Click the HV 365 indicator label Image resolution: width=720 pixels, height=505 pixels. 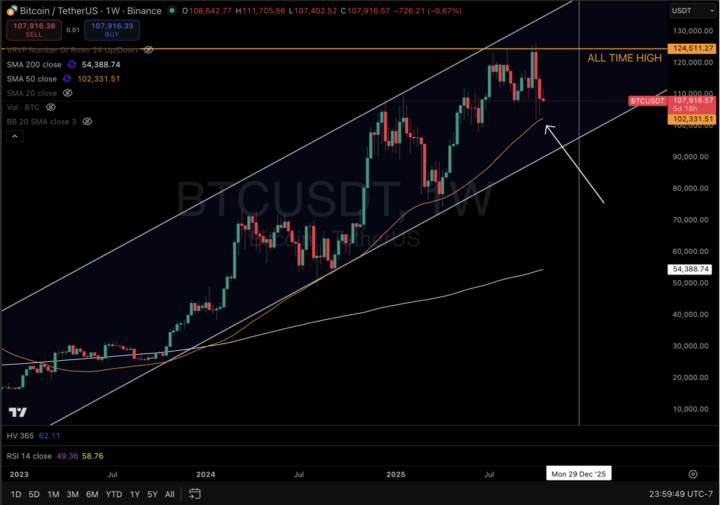coord(20,435)
